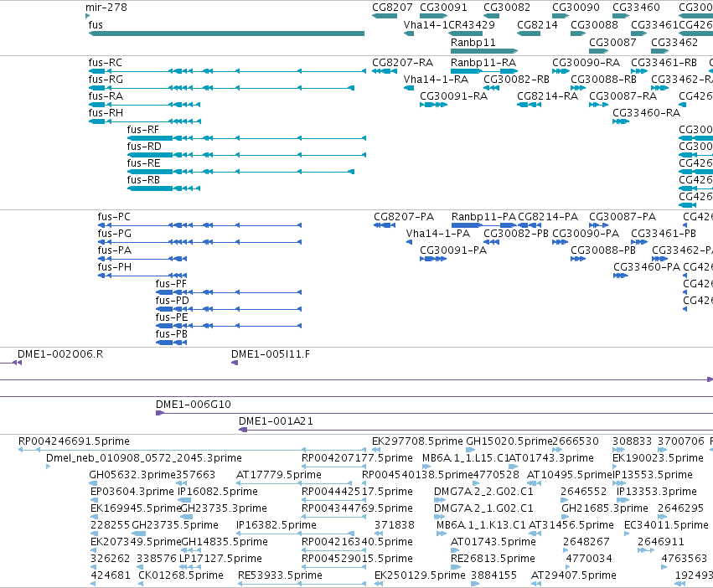Click the CG33460-RA transcript

point(621,121)
